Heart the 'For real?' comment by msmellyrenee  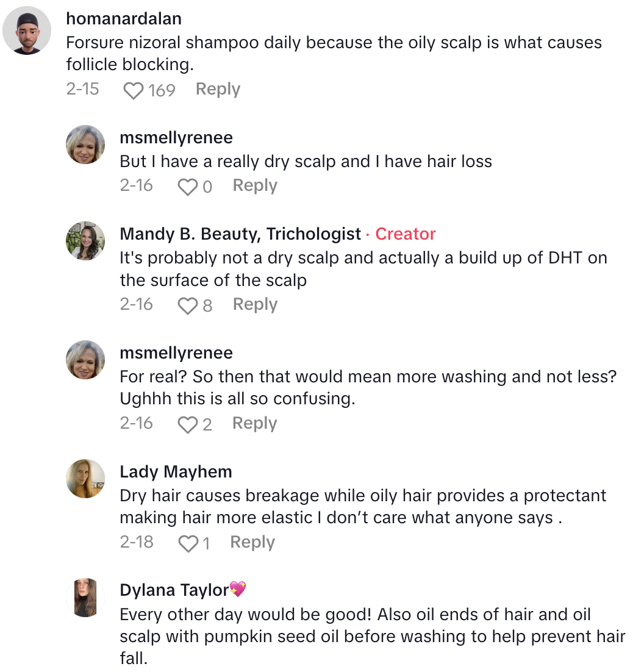tap(186, 424)
